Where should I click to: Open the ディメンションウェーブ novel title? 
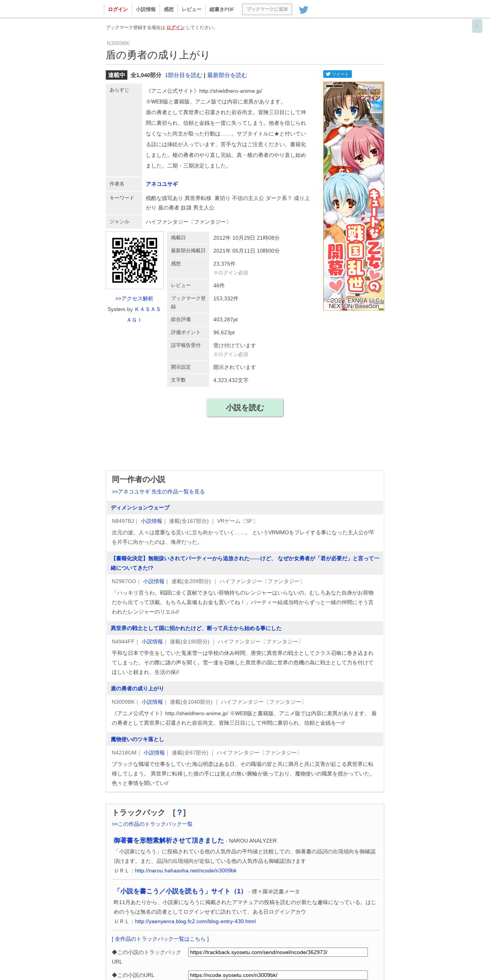coord(140,508)
